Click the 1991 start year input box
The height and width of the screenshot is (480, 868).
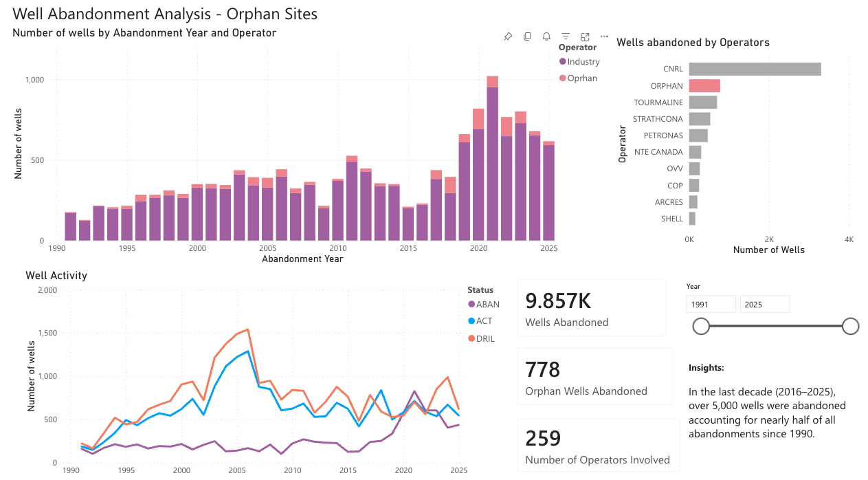[711, 303]
